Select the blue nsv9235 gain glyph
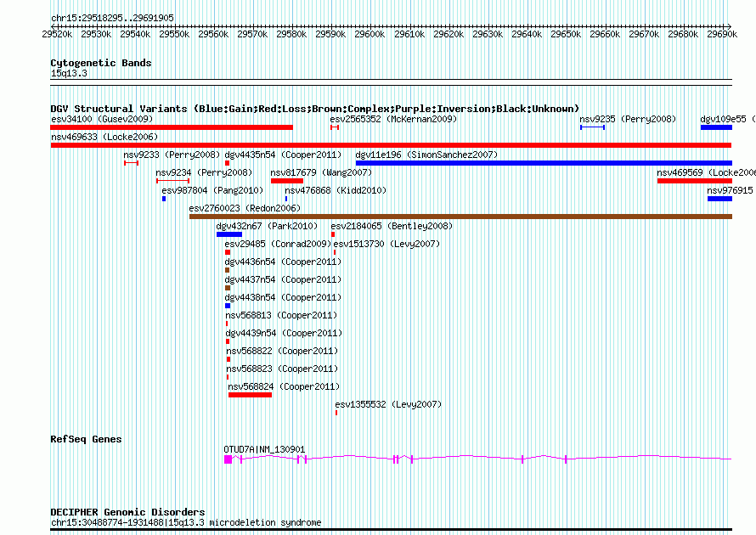 [x=593, y=127]
